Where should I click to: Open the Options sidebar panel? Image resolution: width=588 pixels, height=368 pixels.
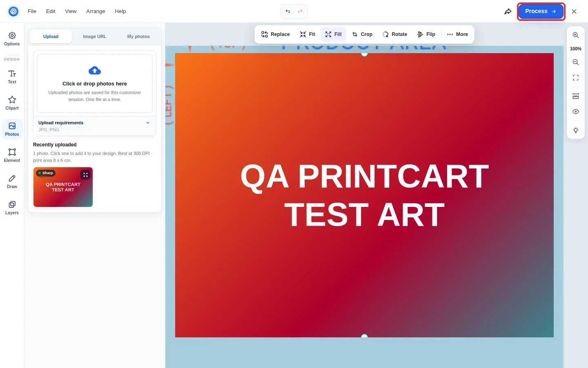(x=12, y=39)
